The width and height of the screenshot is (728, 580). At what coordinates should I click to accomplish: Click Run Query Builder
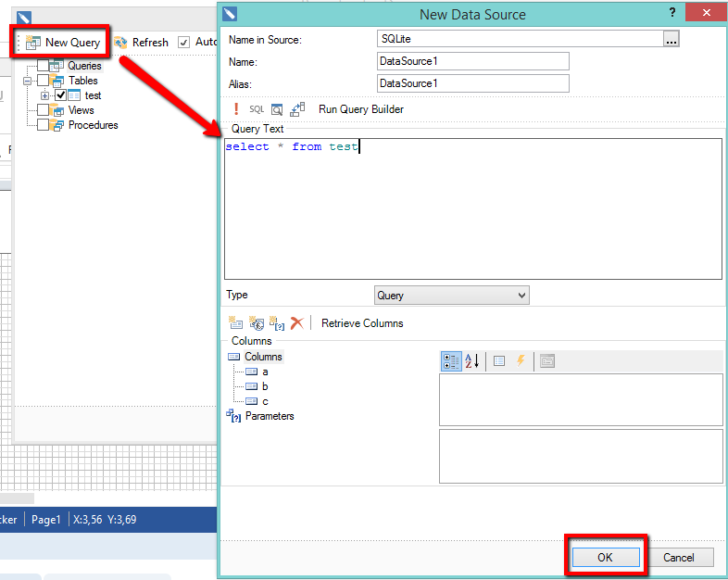360,109
